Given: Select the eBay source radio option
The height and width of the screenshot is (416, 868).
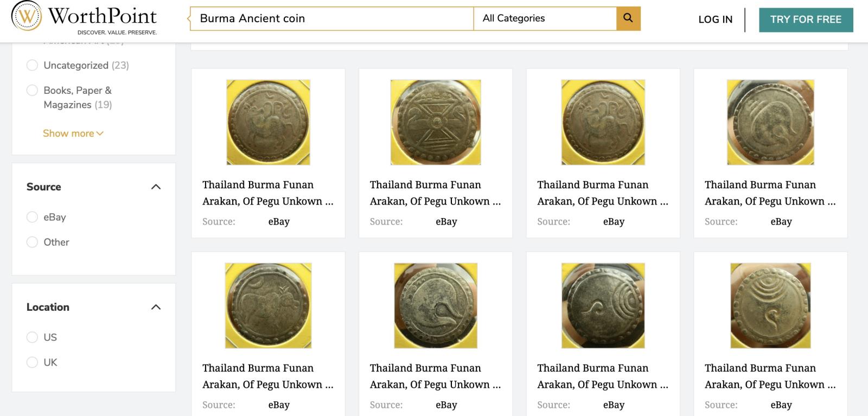Looking at the screenshot, I should 33,217.
